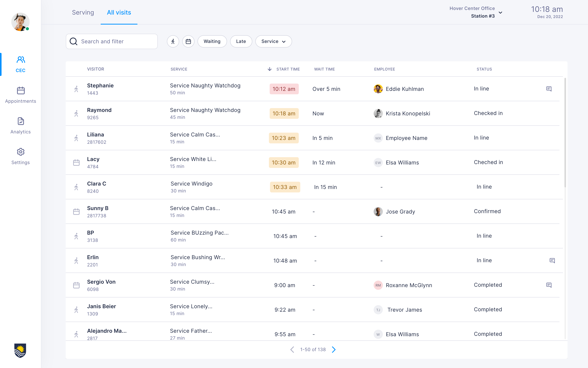Open the Analytics page
The height and width of the screenshot is (368, 588).
click(21, 126)
